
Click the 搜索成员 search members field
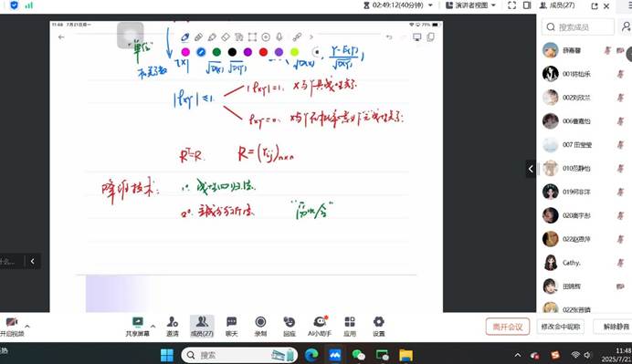pyautogui.click(x=577, y=27)
